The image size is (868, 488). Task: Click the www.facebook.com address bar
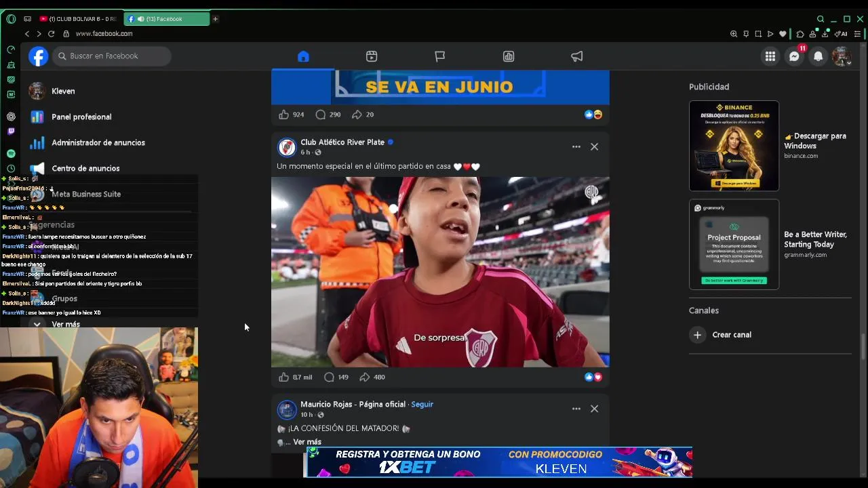[104, 34]
